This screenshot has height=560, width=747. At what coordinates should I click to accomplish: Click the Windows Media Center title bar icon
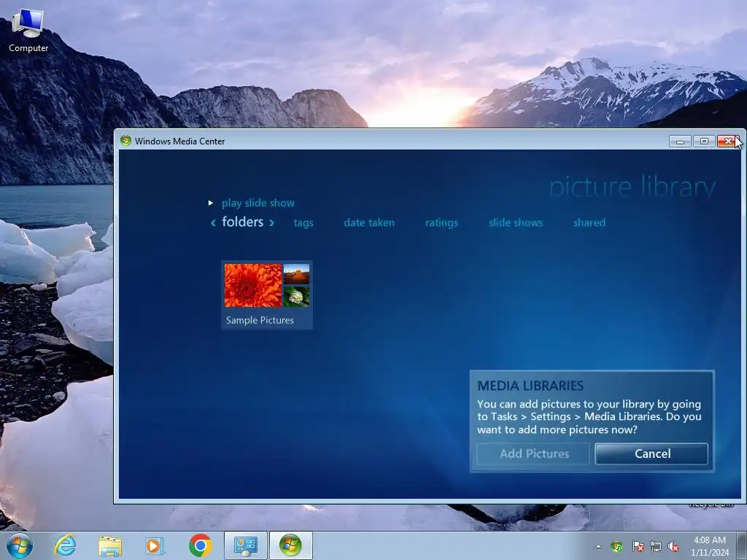(x=125, y=141)
